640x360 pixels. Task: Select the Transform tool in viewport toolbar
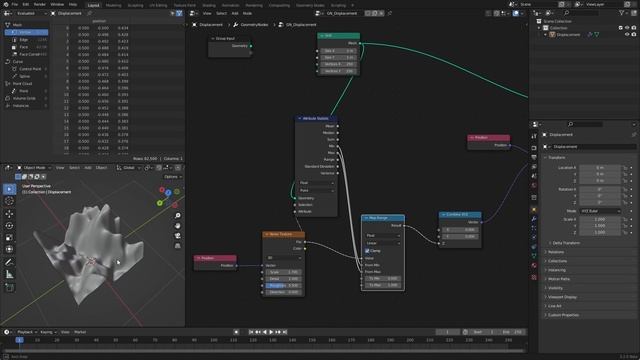pyautogui.click(x=9, y=249)
